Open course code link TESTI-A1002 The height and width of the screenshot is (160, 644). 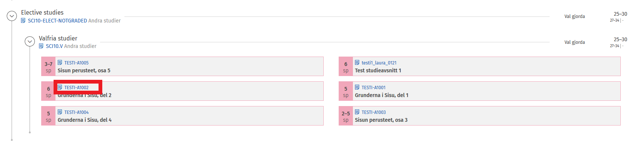click(x=76, y=88)
